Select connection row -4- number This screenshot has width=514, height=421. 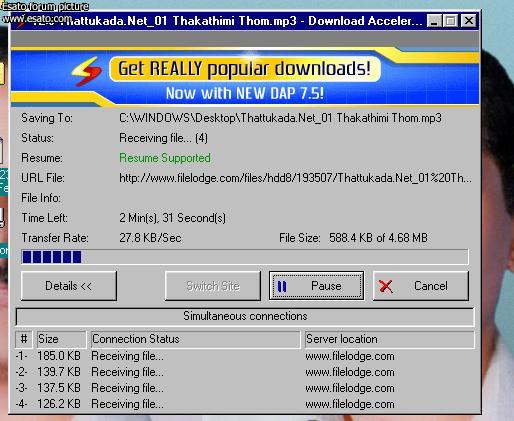[21, 404]
